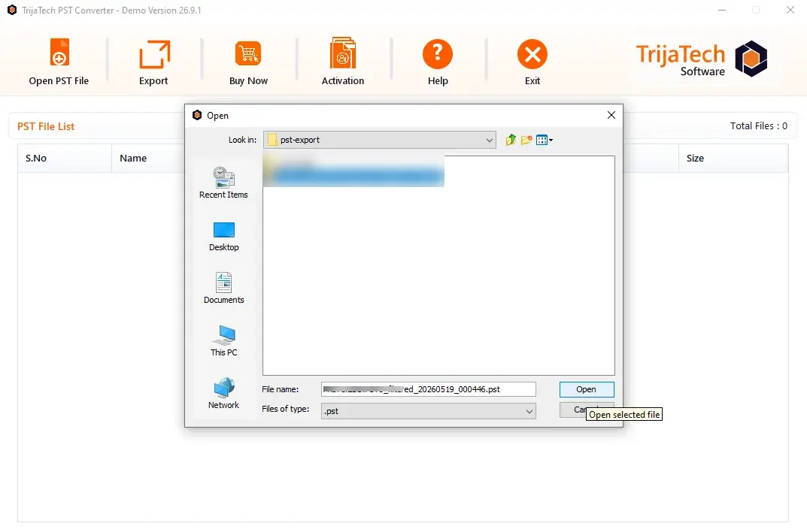Click the Open PST File toolbar icon

(x=59, y=53)
